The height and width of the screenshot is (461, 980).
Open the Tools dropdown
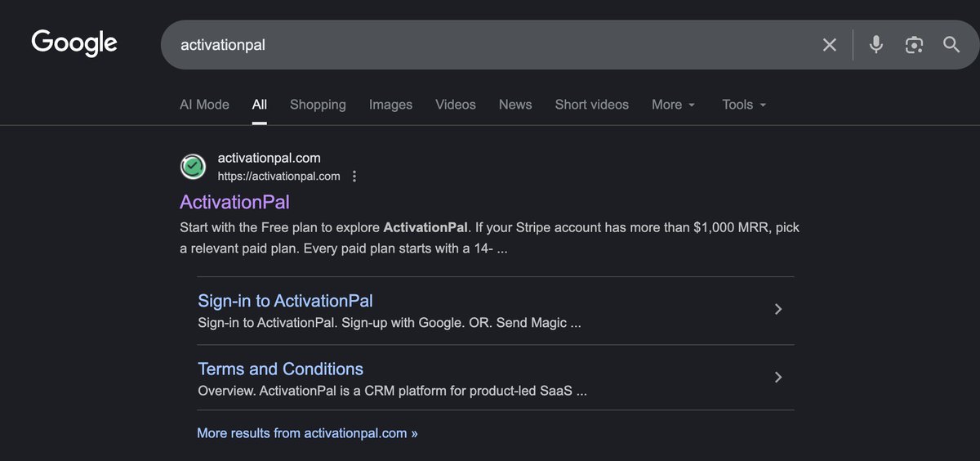tap(744, 105)
